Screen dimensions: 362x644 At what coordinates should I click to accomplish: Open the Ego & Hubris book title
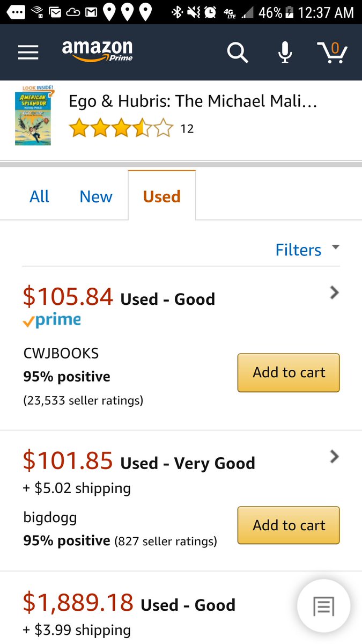click(193, 101)
